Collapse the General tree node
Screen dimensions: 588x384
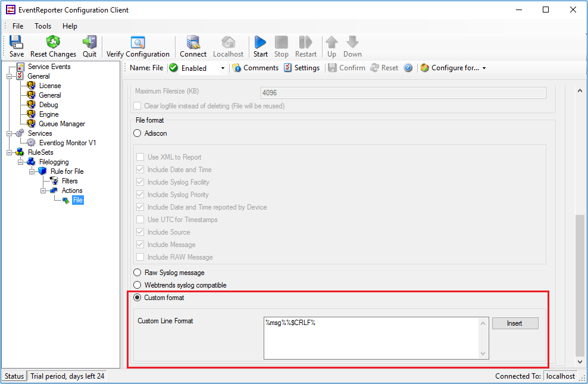pyautogui.click(x=9, y=76)
